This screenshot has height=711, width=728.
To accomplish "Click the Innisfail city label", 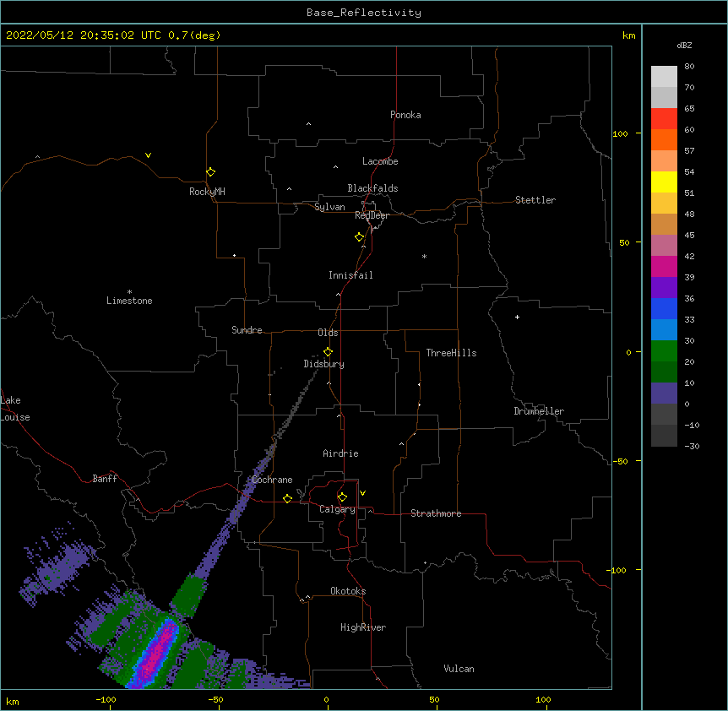I will coord(350,275).
